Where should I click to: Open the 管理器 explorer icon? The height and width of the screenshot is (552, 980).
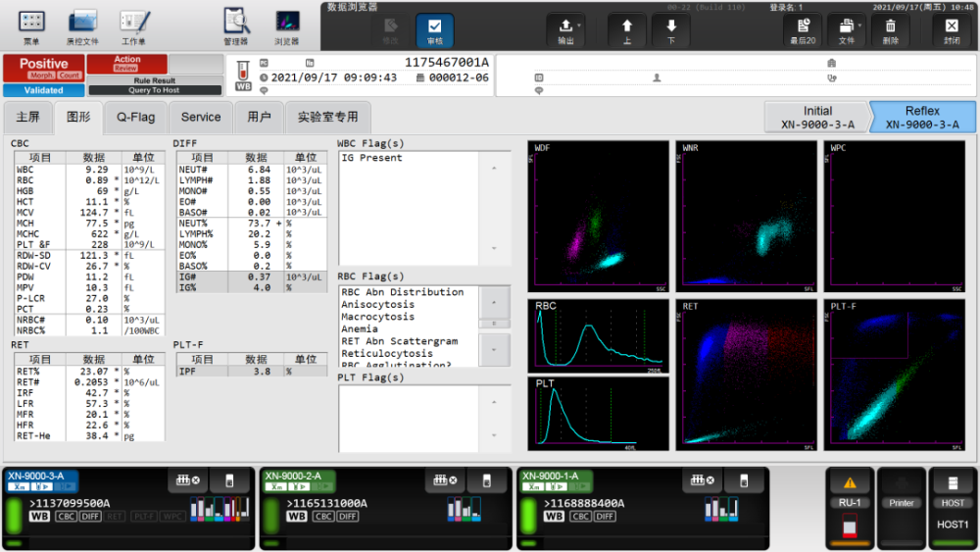pos(236,26)
